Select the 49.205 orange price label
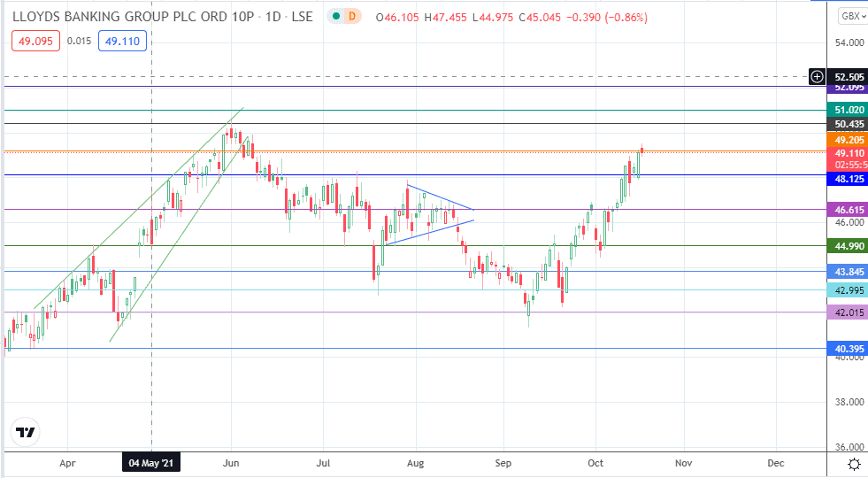Viewport: 868px width, 478px height. (848, 140)
